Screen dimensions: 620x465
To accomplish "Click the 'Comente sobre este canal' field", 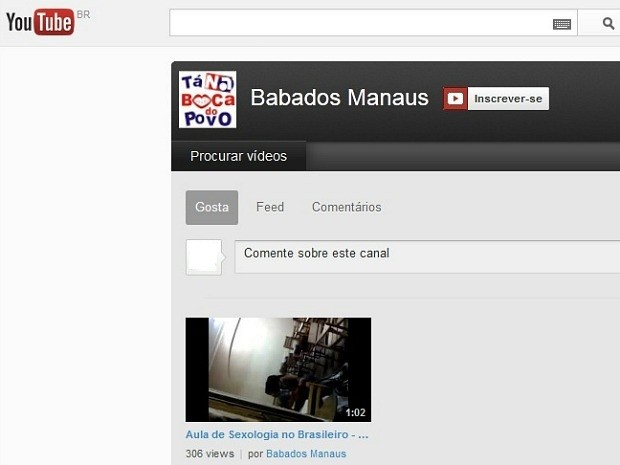I will tap(427, 256).
